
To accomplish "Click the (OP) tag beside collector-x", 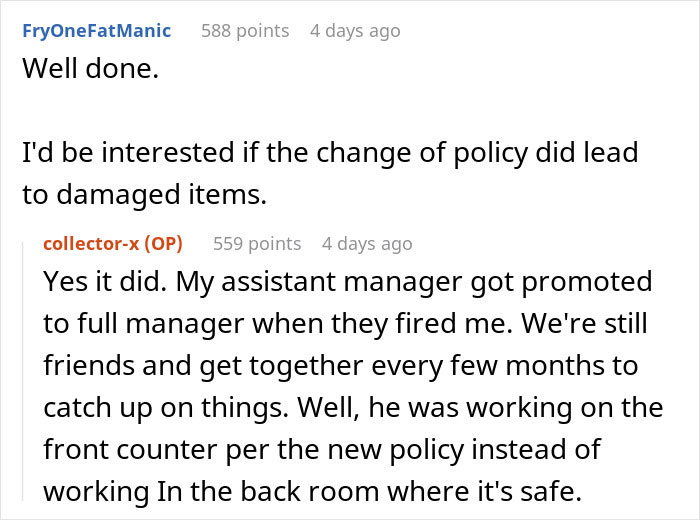I will point(163,243).
